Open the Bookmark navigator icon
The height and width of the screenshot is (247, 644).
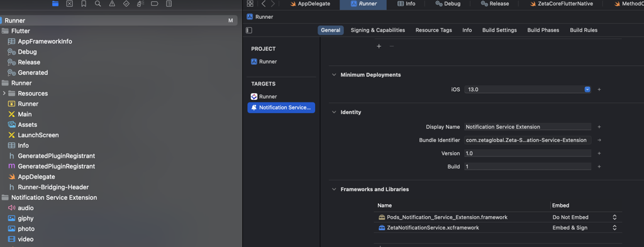84,4
